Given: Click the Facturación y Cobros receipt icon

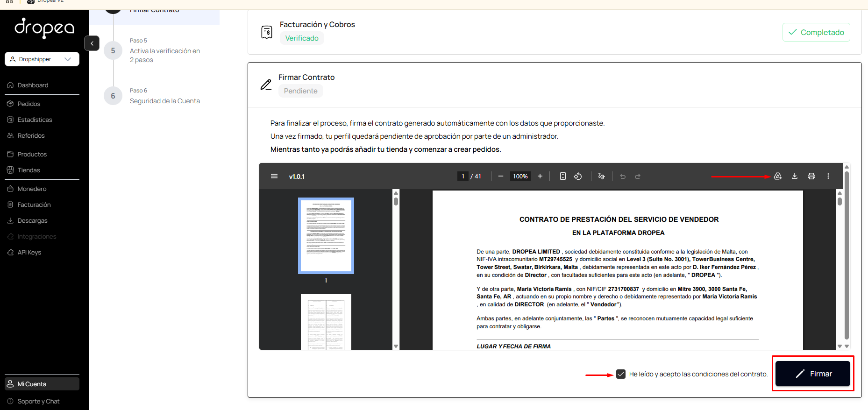Looking at the screenshot, I should (x=267, y=32).
